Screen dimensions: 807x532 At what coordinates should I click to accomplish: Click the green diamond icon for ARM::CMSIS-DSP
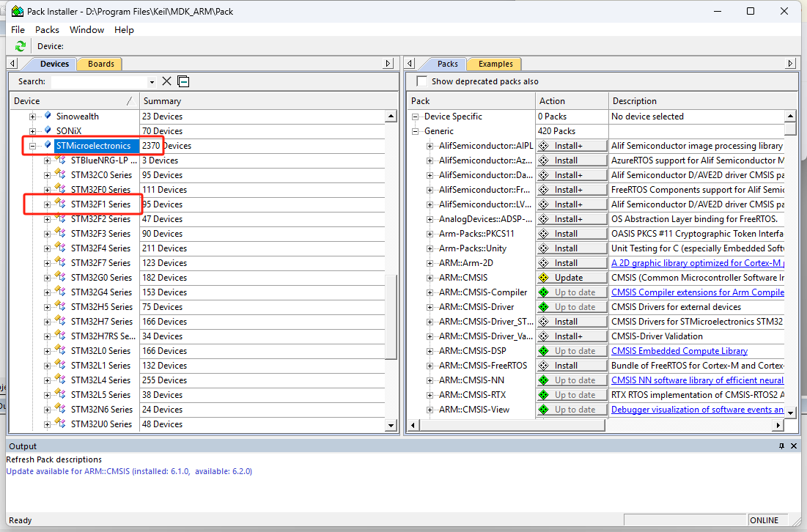543,351
